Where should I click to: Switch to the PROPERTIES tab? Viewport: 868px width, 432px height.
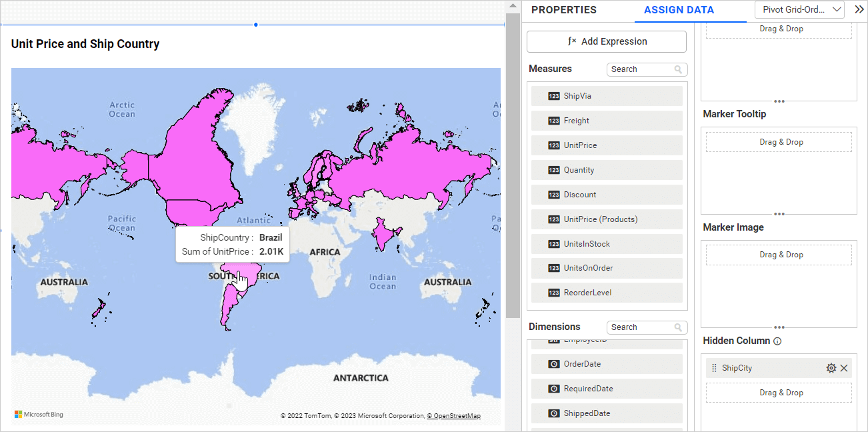click(563, 10)
